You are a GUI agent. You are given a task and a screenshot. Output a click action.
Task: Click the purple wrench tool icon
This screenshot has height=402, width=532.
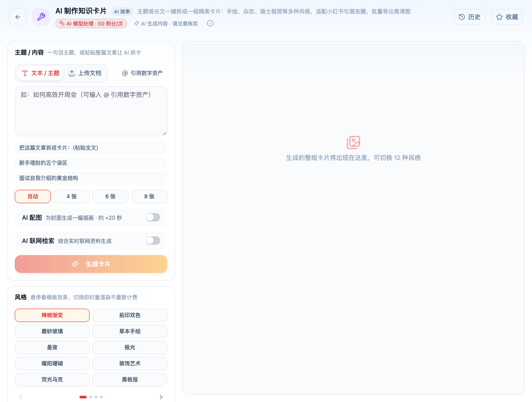click(41, 17)
